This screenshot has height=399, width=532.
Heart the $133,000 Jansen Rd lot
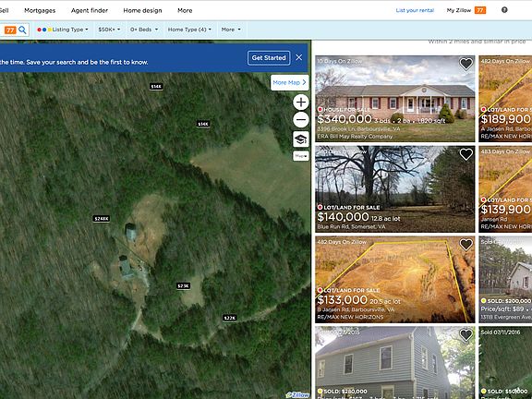coord(465,244)
